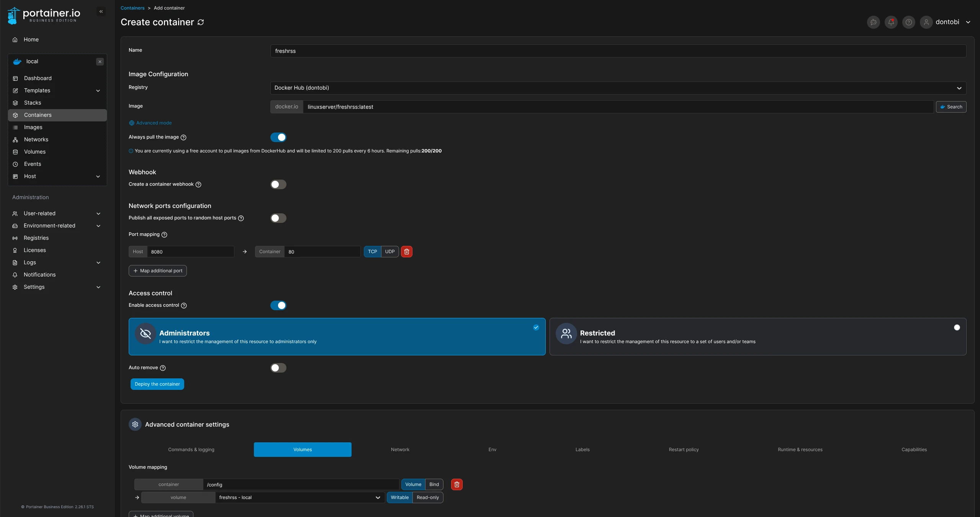Image resolution: width=980 pixels, height=517 pixels.
Task: Click the help icon beside Enable access control
Action: coord(184,306)
